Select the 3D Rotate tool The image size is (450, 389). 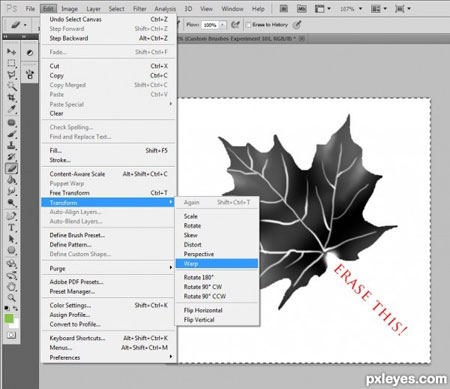(x=11, y=264)
